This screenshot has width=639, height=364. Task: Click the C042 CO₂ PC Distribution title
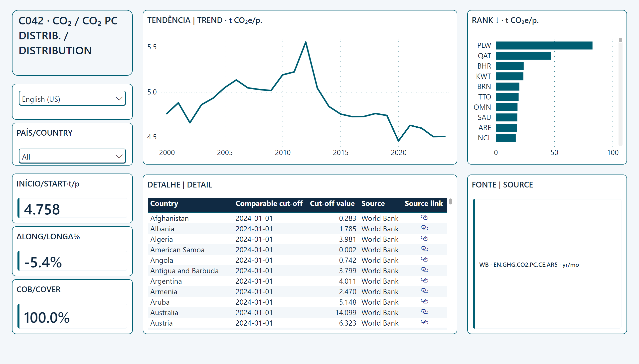[x=68, y=35]
